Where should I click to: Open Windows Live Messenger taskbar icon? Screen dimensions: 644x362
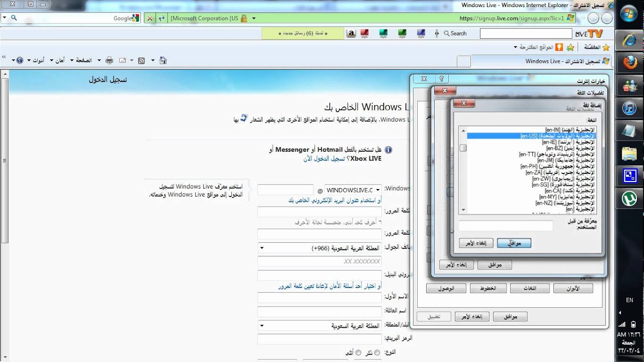point(629,85)
